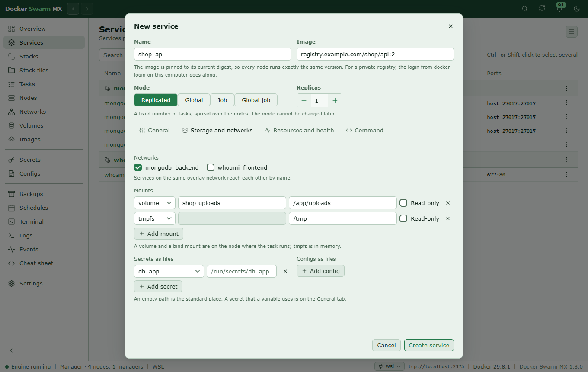Switch to the General tab

154,130
